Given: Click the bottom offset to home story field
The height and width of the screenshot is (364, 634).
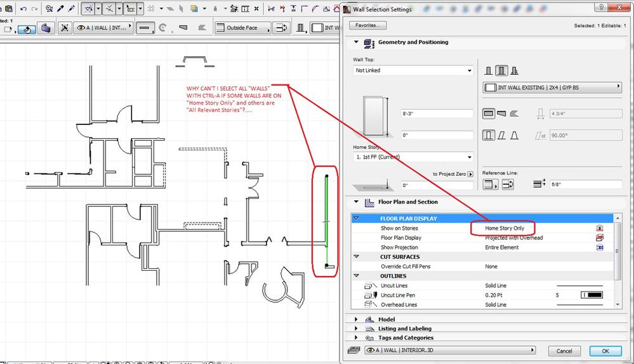Looking at the screenshot, I should (x=437, y=185).
